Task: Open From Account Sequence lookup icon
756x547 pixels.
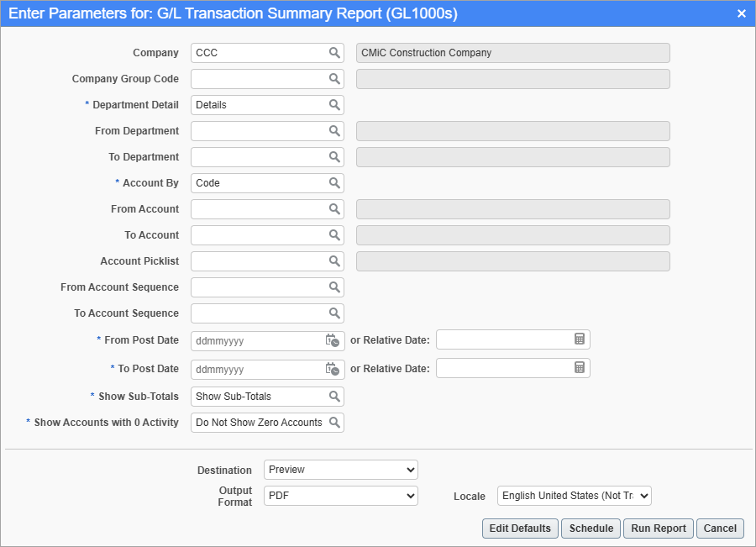Action: click(334, 287)
